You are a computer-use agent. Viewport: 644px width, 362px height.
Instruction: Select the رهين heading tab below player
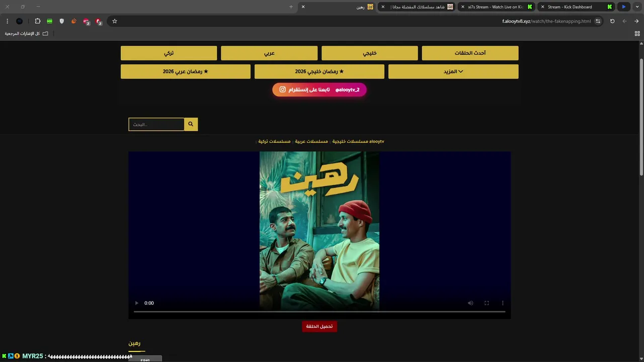(134, 343)
